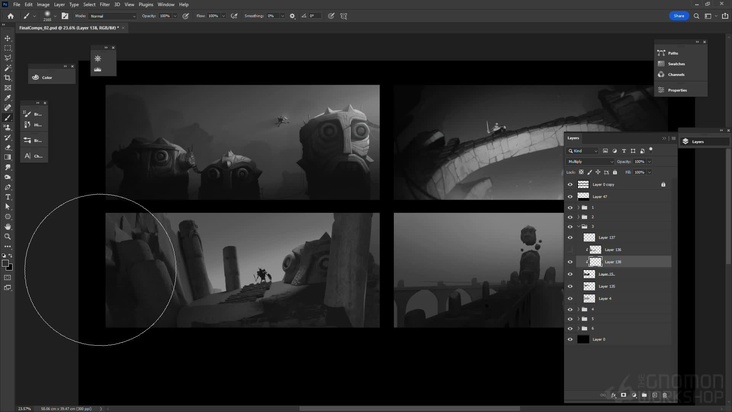Select the Frame tool
Image resolution: width=732 pixels, height=412 pixels.
[7, 88]
